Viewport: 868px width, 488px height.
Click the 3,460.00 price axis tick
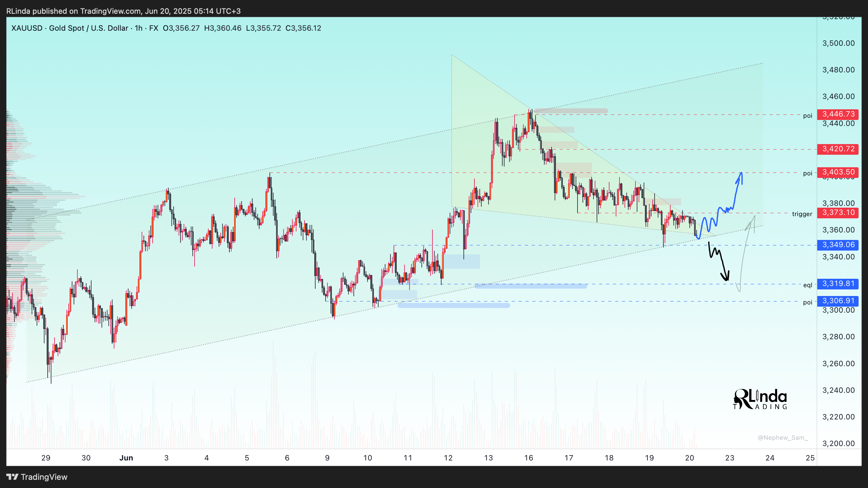pyautogui.click(x=838, y=96)
